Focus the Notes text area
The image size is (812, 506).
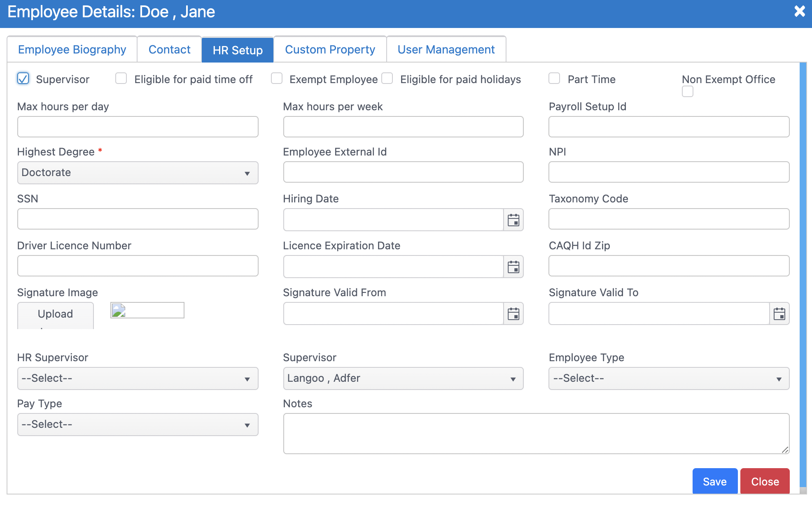coord(536,434)
